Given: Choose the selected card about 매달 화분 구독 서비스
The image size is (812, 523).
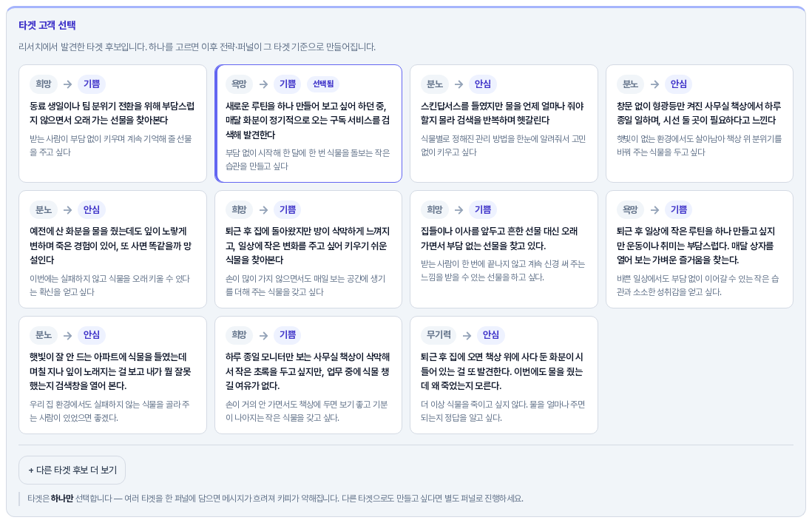Looking at the screenshot, I should pyautogui.click(x=308, y=124).
